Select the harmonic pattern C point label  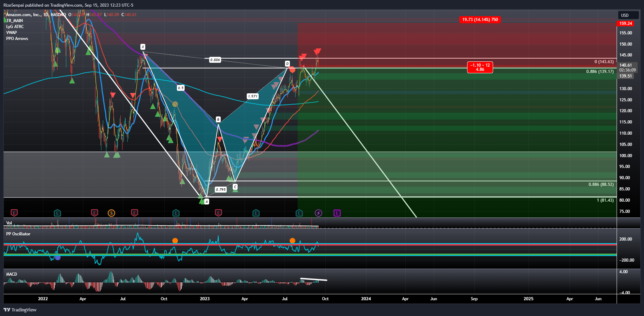coord(235,187)
